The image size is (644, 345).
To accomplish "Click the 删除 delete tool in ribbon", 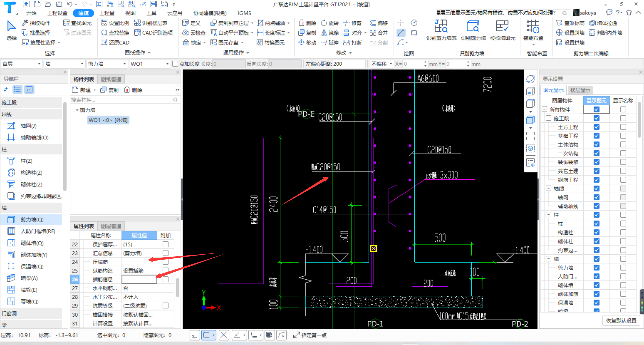I will click(307, 23).
